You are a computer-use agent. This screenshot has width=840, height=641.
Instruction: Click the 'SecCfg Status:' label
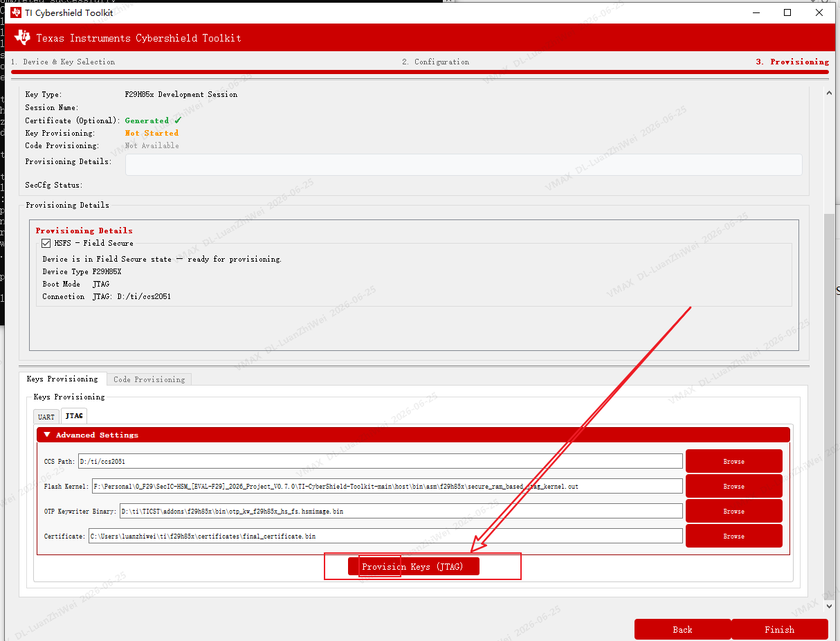click(x=54, y=185)
